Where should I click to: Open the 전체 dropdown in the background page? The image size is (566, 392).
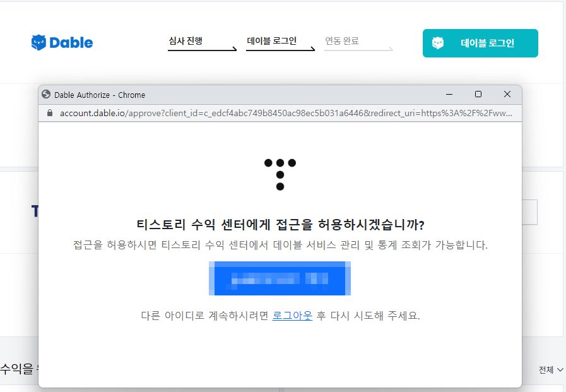click(x=551, y=370)
